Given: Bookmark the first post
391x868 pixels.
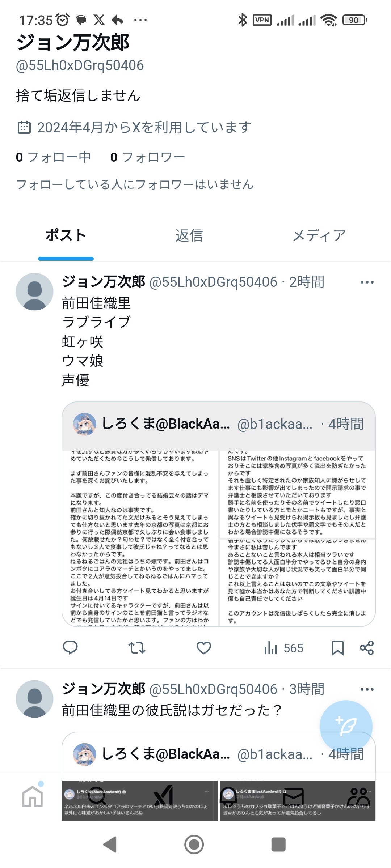Looking at the screenshot, I should pos(338,648).
